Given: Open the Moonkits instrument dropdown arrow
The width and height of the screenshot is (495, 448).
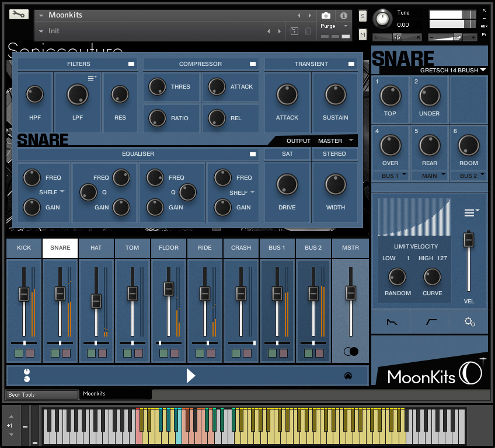Looking at the screenshot, I should pos(41,15).
